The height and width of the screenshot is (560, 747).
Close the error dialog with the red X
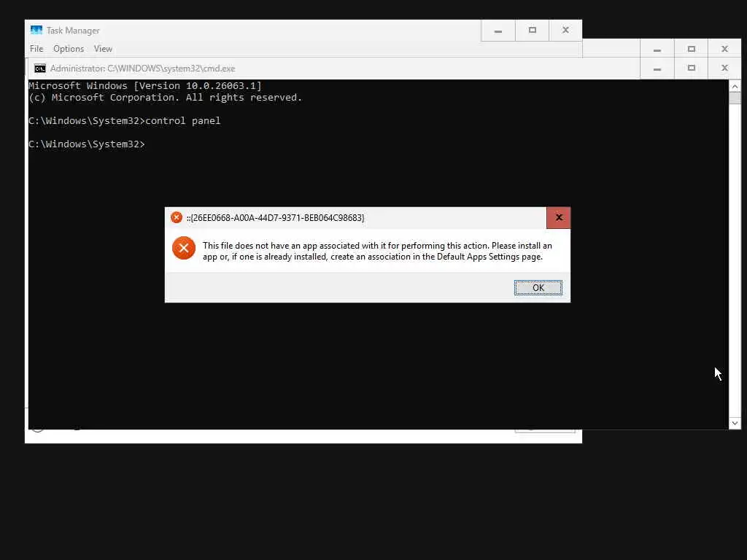click(558, 217)
